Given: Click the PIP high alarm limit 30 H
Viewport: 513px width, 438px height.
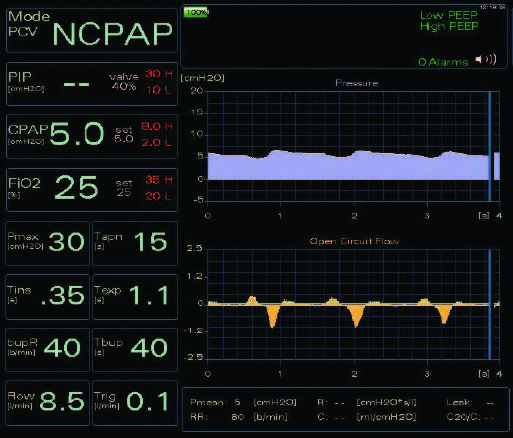Looking at the screenshot, I should (x=158, y=74).
